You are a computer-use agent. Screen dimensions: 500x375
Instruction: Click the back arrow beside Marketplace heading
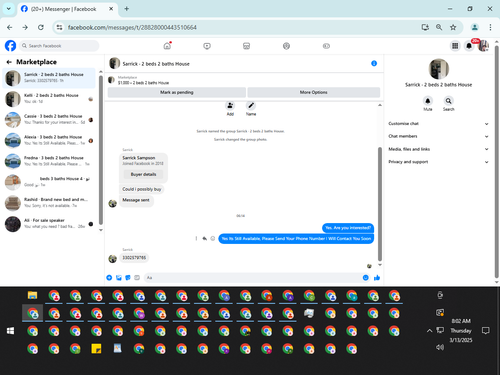[9, 62]
